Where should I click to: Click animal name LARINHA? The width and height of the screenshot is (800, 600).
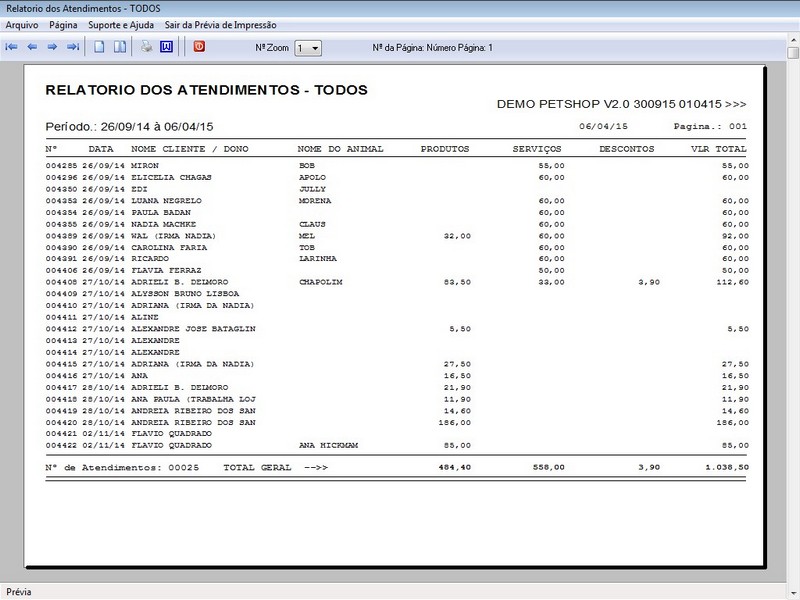[318, 259]
